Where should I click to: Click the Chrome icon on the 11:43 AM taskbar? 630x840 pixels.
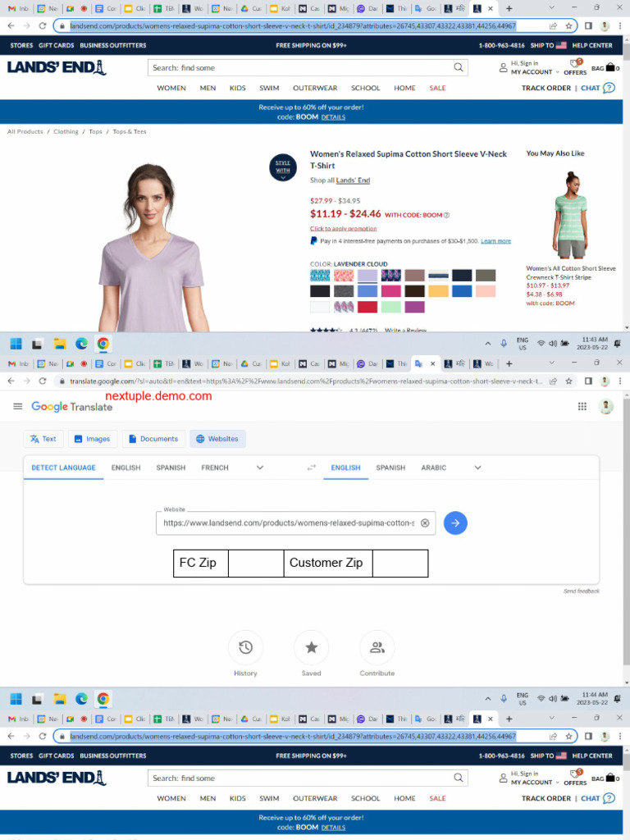coord(103,344)
